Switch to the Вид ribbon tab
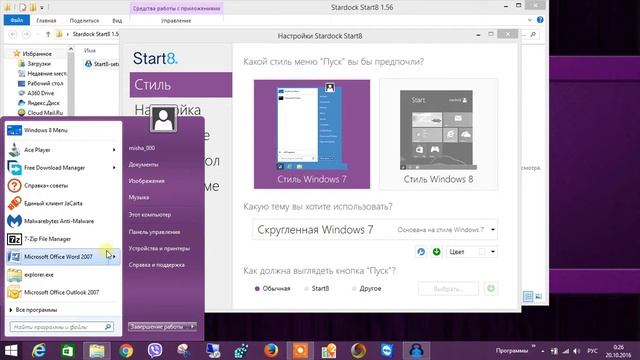 pos(117,20)
